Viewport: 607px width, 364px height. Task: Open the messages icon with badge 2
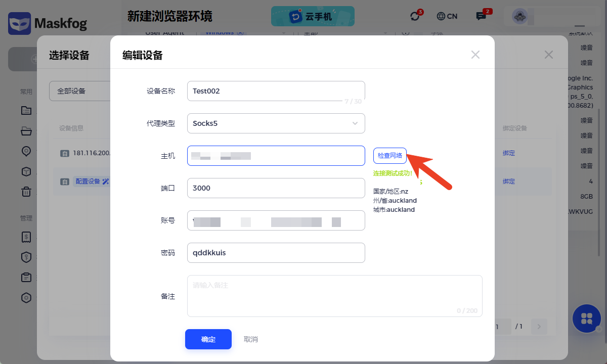(x=481, y=16)
